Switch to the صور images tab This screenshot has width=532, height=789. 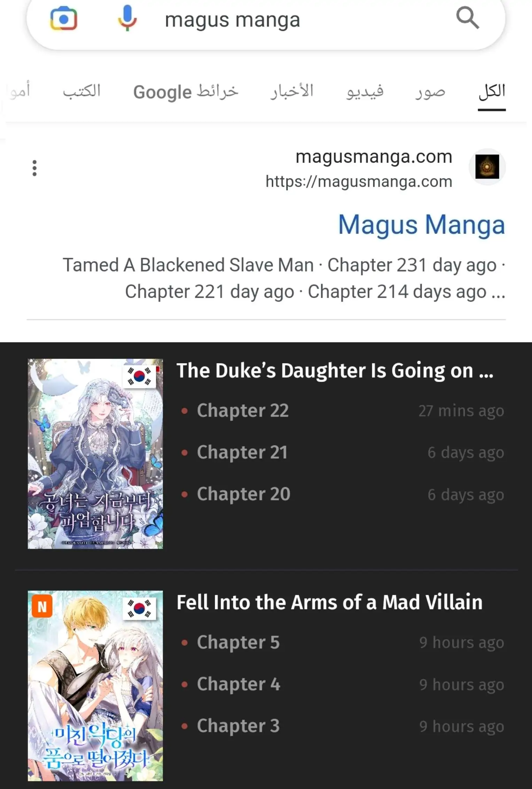430,92
